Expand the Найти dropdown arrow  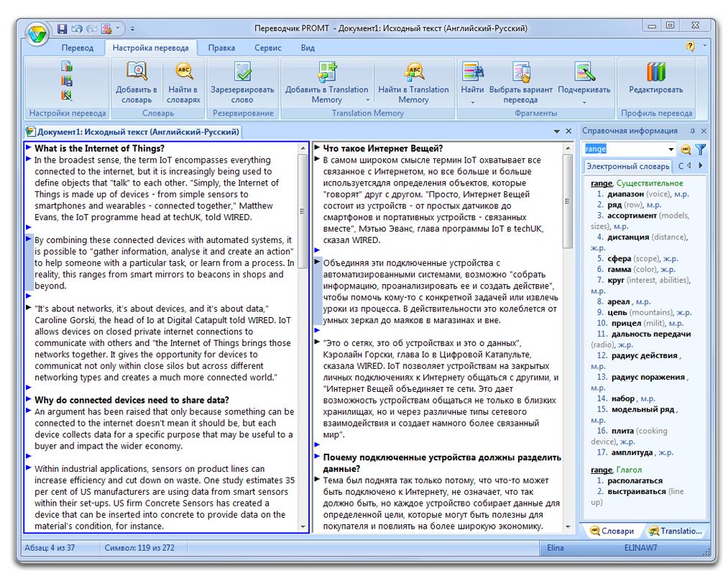472,102
